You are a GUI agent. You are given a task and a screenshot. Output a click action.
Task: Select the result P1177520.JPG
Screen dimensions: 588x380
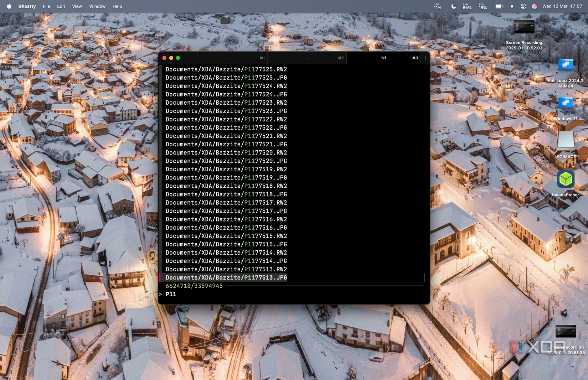[x=226, y=161]
